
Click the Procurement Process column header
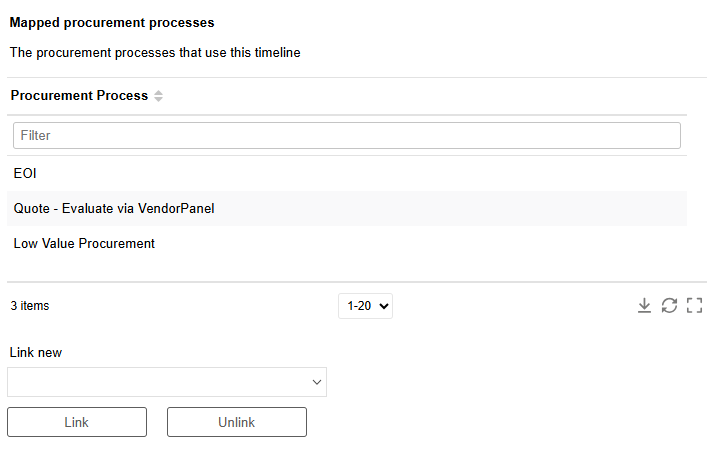80,96
